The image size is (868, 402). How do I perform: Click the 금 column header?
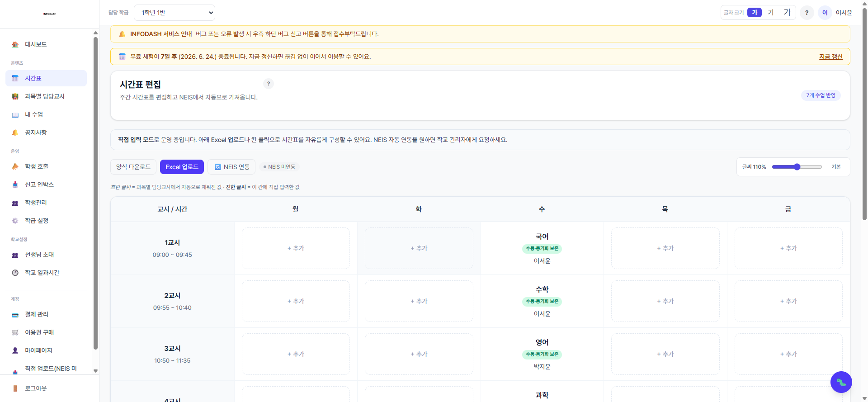tap(788, 209)
